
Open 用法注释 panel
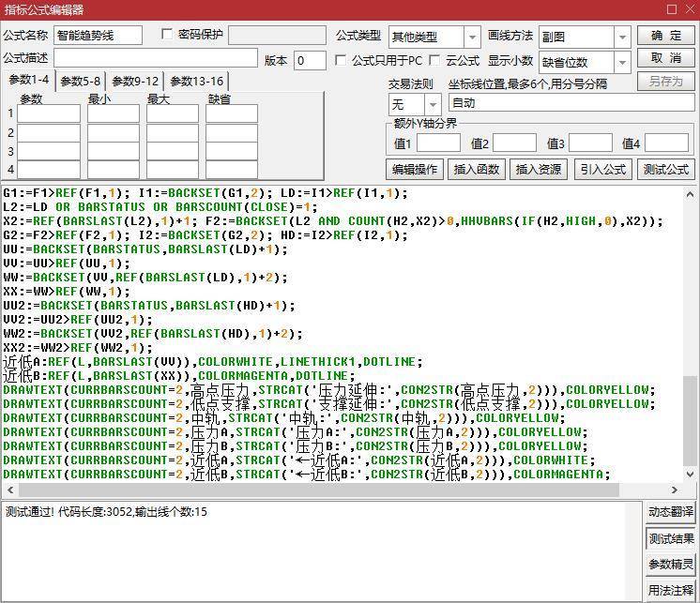(671, 590)
